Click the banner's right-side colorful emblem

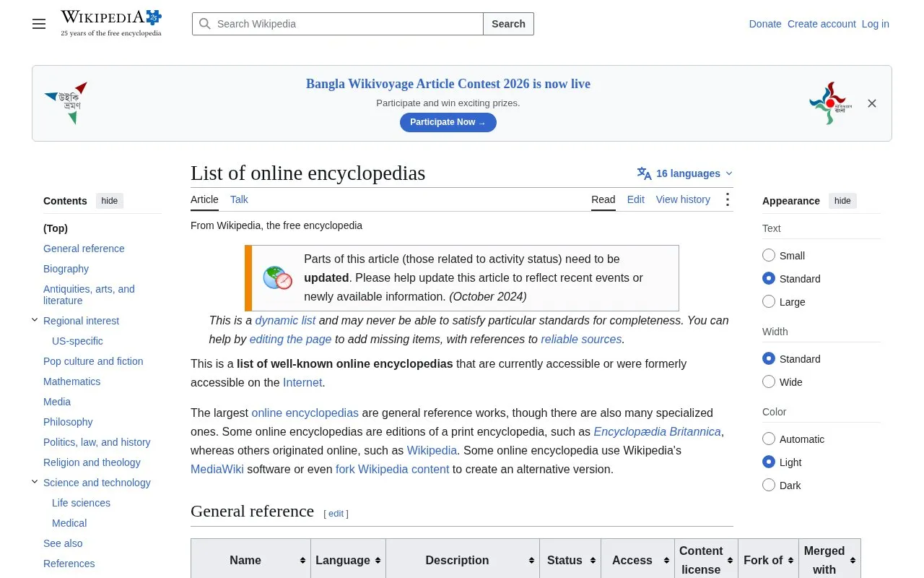pyautogui.click(x=830, y=103)
